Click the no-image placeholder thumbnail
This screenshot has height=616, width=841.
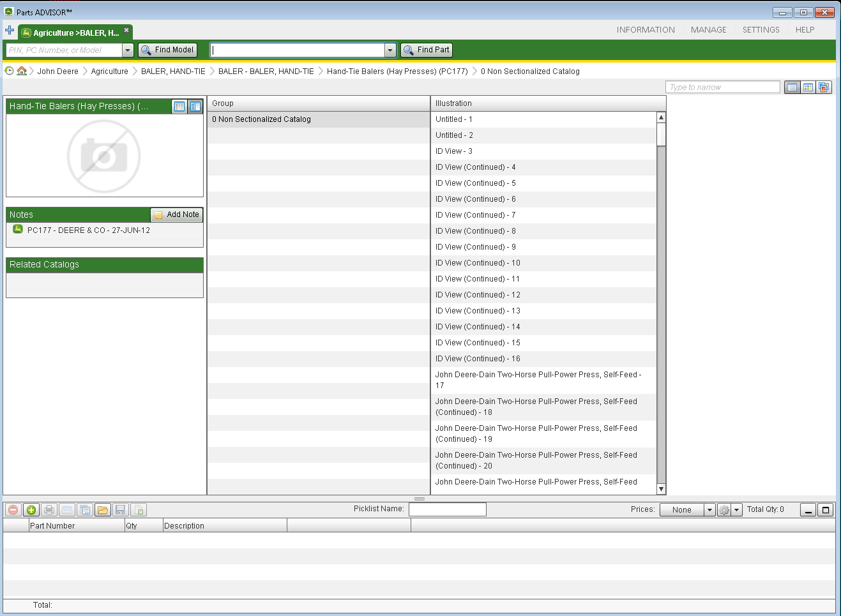click(104, 156)
